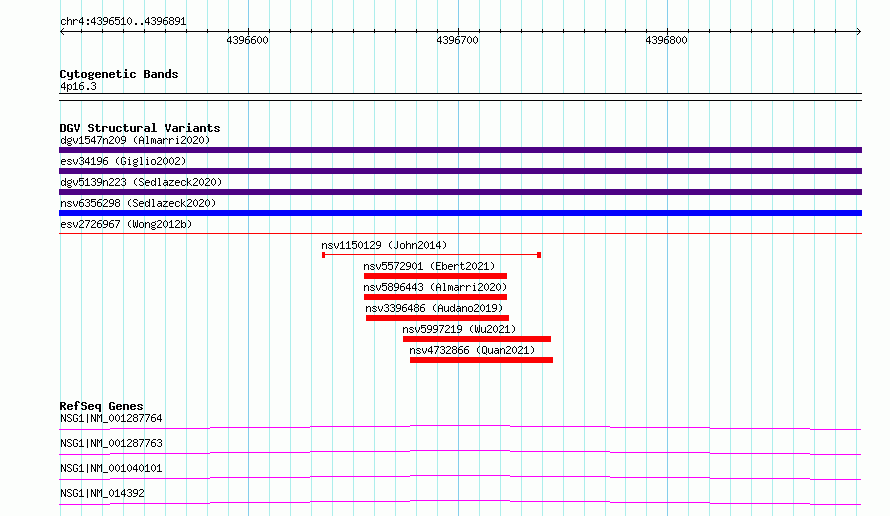
Task: Open the DGV Structural Variants track title
Action: coord(140,128)
